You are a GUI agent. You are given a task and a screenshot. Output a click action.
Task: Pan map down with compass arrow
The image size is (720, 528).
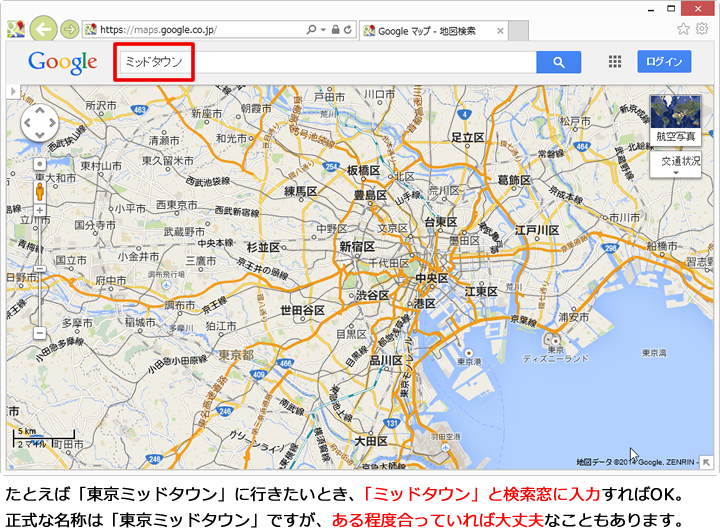tap(40, 135)
